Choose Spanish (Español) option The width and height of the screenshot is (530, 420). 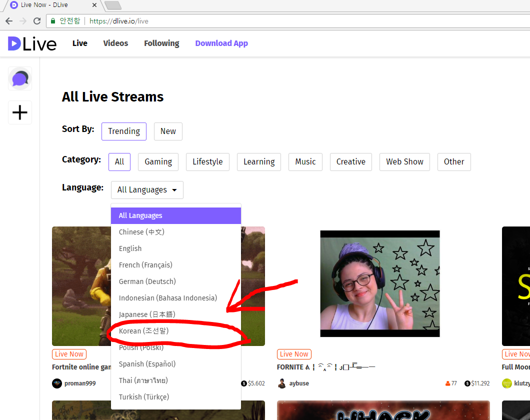[x=176, y=364]
